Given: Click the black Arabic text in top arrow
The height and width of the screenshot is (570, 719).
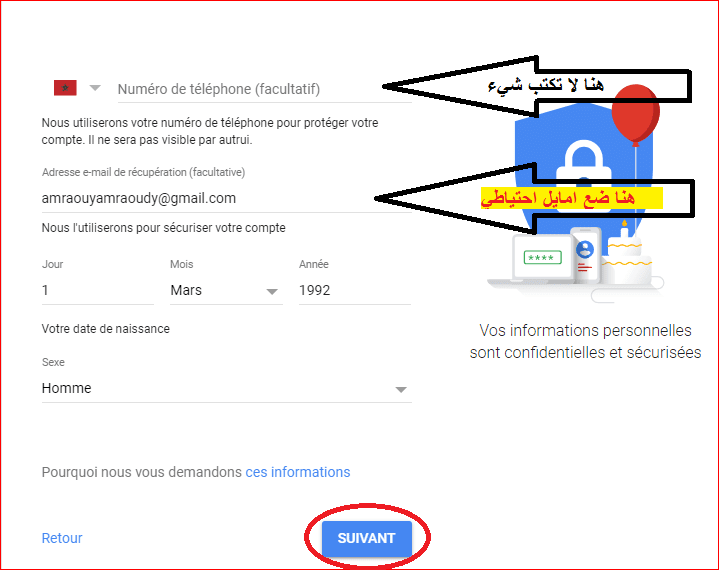Looking at the screenshot, I should 546,85.
